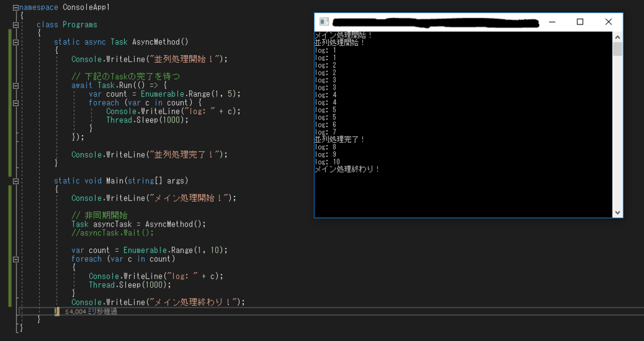Click console output "並列処理完了！" line
644x341 pixels.
340,139
